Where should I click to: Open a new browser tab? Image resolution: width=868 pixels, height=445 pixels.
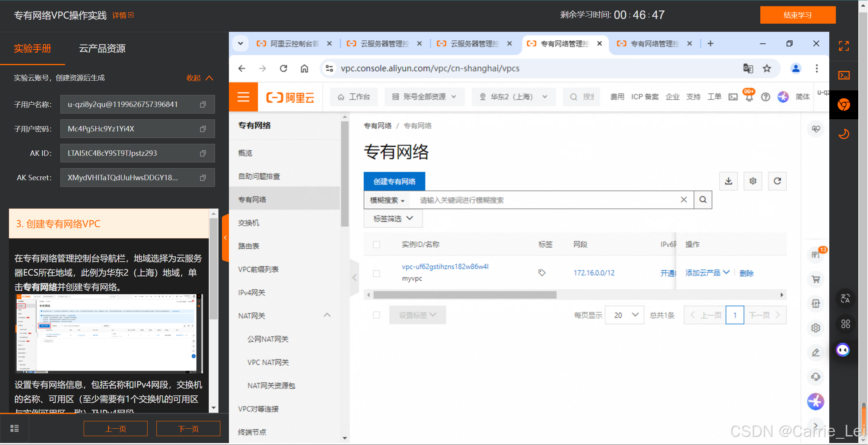[x=710, y=44]
